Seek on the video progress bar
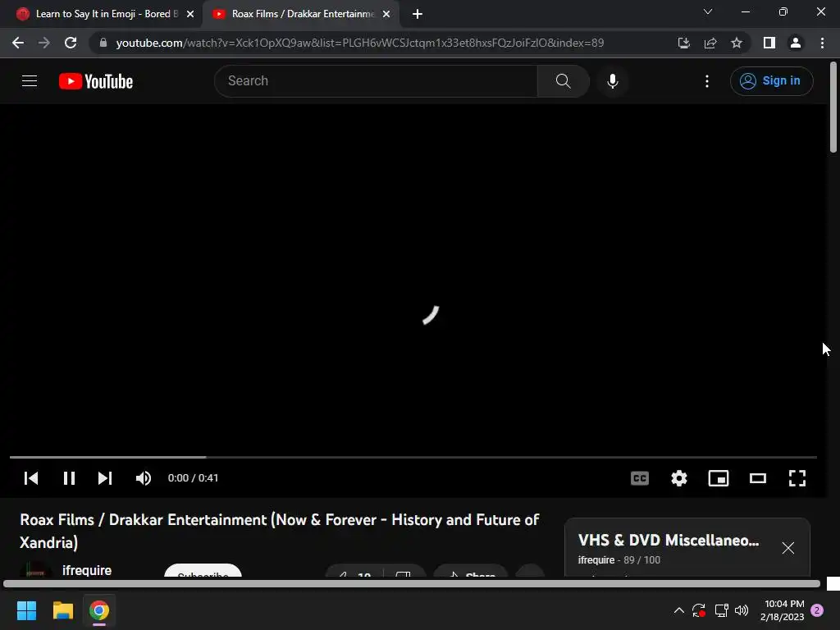Viewport: 840px width, 630px height. (x=413, y=457)
